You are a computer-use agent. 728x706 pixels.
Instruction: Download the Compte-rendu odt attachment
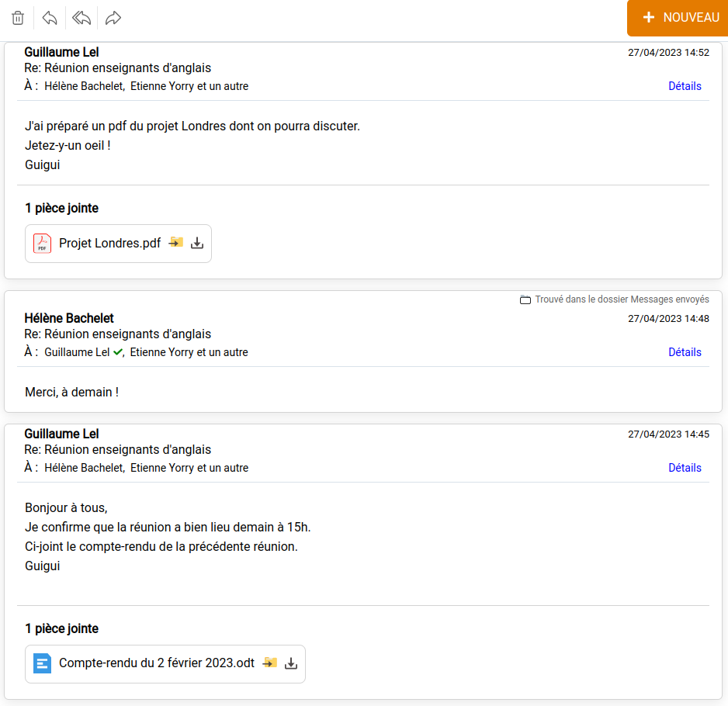(x=291, y=664)
